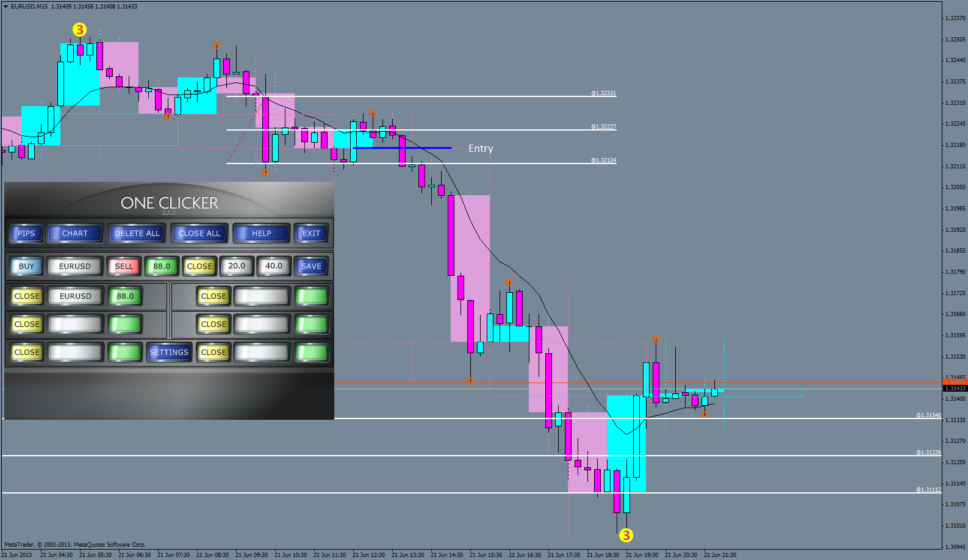Viewport: 968px width, 560px height.
Task: Click the @1.31340 level label
Action: click(x=928, y=415)
